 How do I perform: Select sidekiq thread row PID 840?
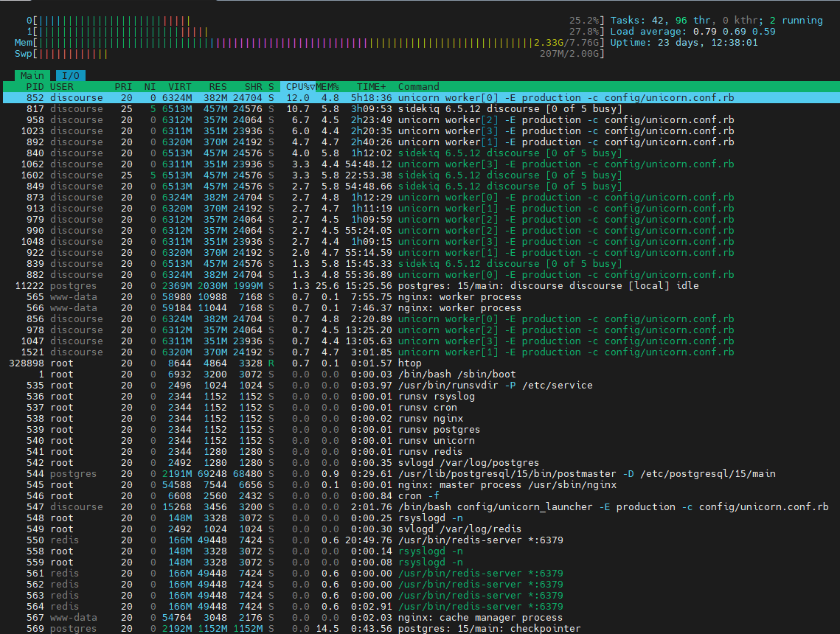click(x=420, y=153)
